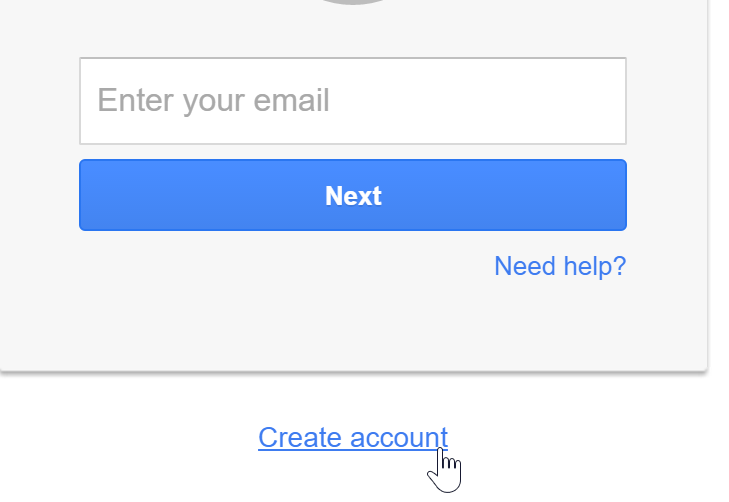
Task: Submit the email using Next
Action: pos(353,195)
